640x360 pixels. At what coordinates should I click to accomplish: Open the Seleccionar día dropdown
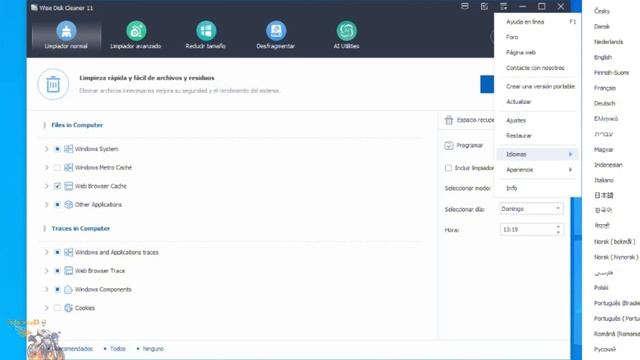[531, 209]
